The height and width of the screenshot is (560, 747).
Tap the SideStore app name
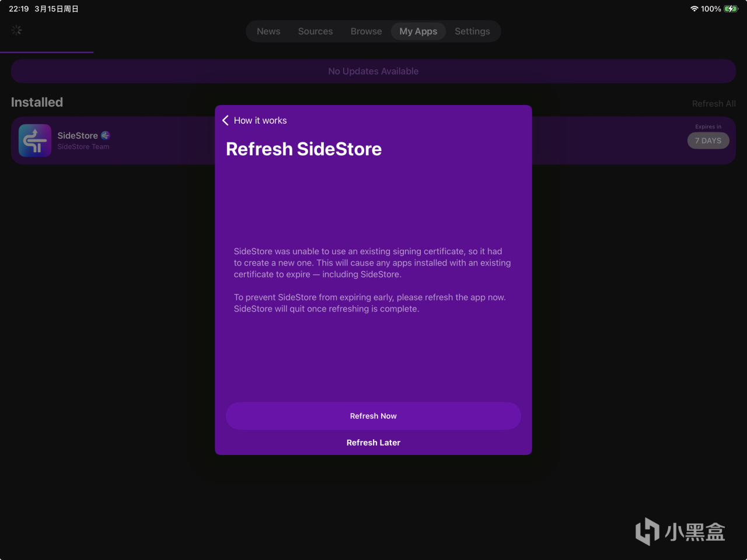(x=78, y=135)
